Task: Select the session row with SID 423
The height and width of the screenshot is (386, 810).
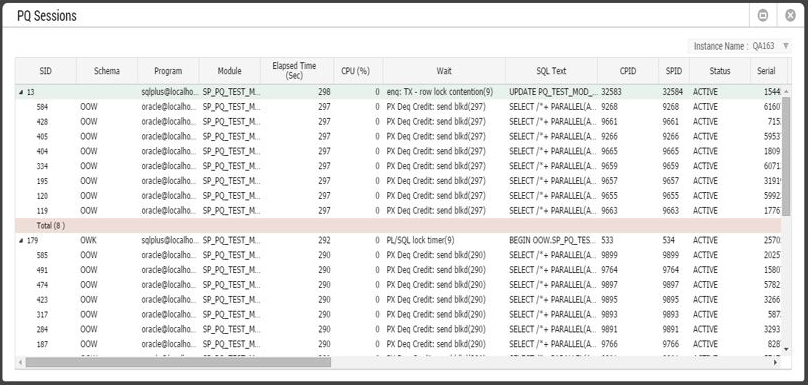Action: [398, 300]
